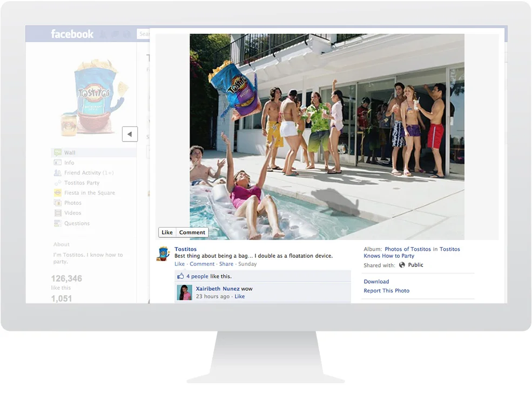The image size is (532, 400).
Task: Click the Public globe icon
Action: (402, 265)
